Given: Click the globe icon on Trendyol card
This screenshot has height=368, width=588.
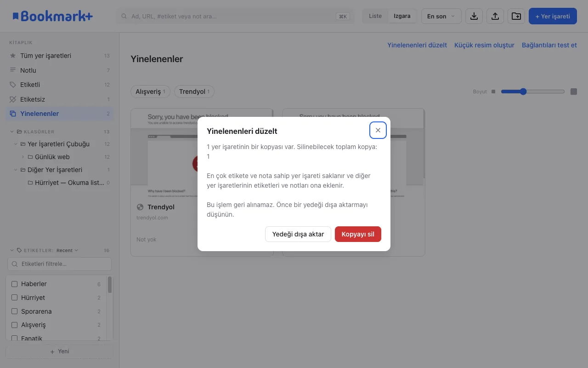Looking at the screenshot, I should pyautogui.click(x=140, y=207).
